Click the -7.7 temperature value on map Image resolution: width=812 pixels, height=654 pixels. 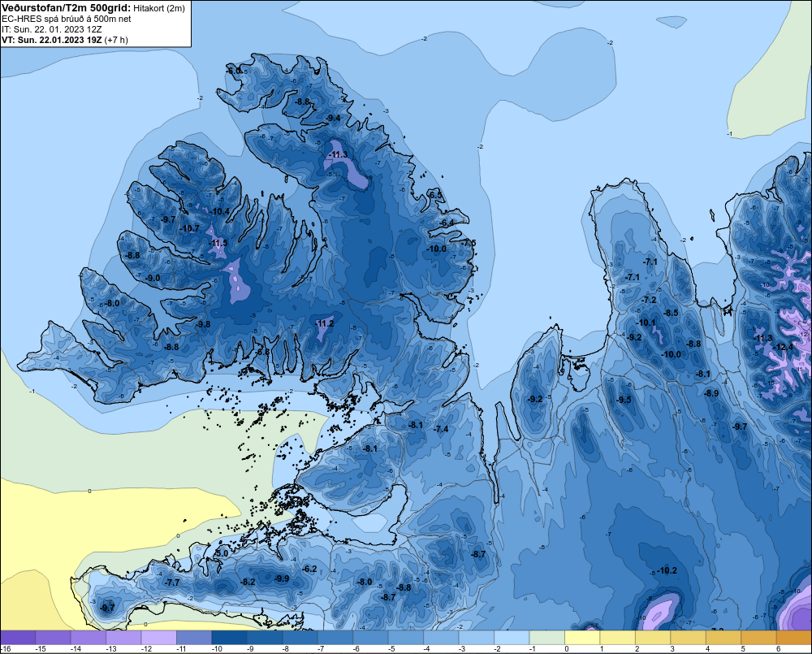[172, 583]
